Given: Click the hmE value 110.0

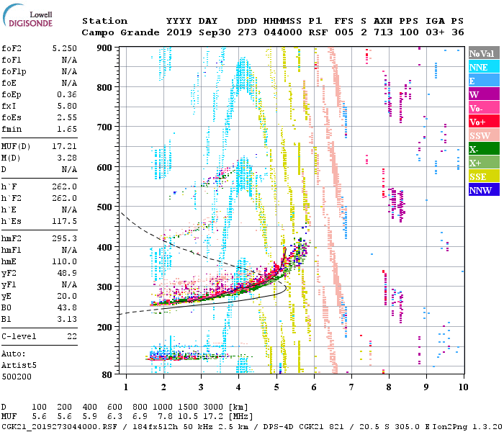Looking at the screenshot, I should click(65, 261).
